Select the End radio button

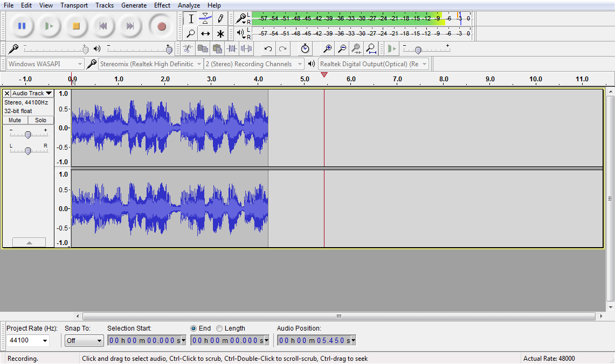tap(194, 328)
